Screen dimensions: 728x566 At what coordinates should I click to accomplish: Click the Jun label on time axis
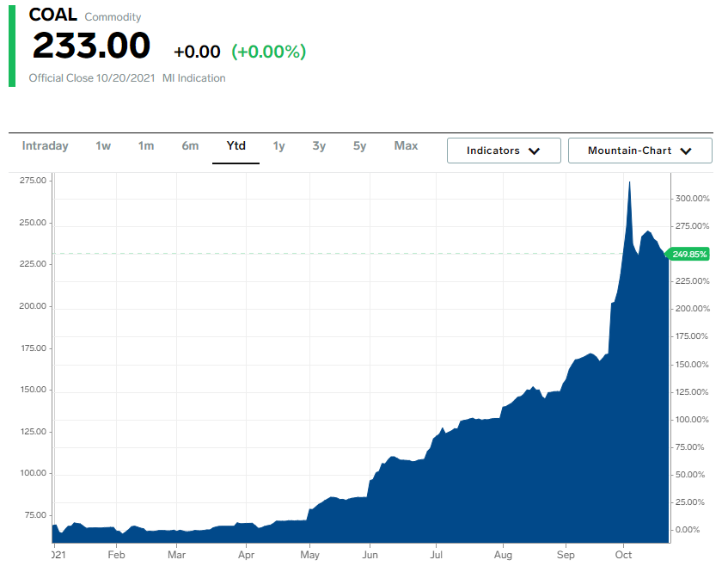[x=370, y=556]
